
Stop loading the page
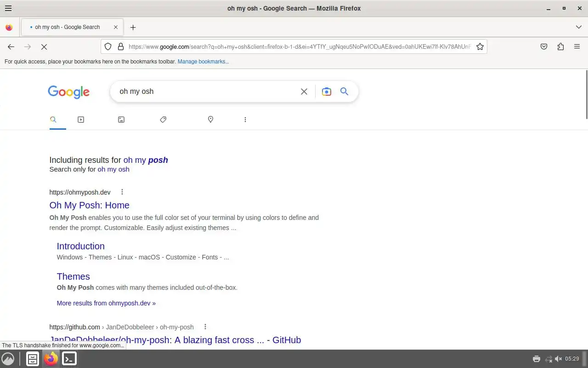44,46
